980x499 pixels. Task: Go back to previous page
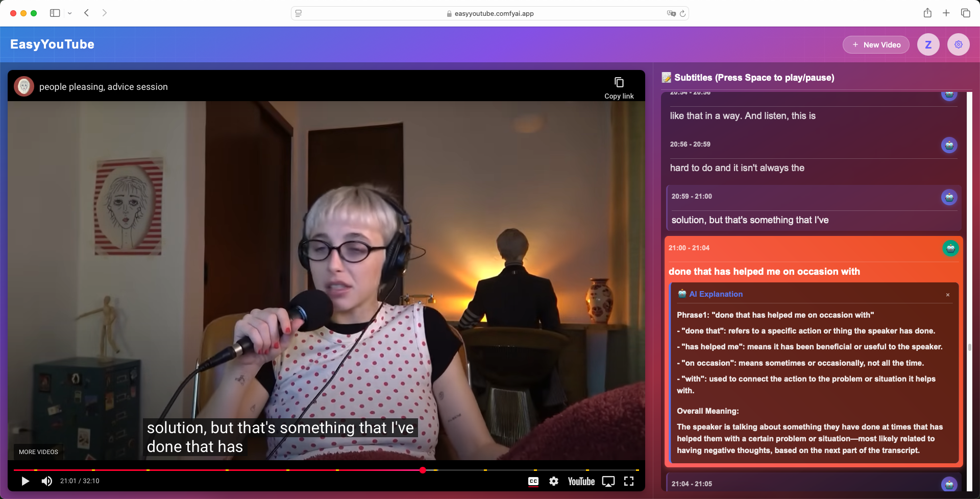pyautogui.click(x=87, y=13)
